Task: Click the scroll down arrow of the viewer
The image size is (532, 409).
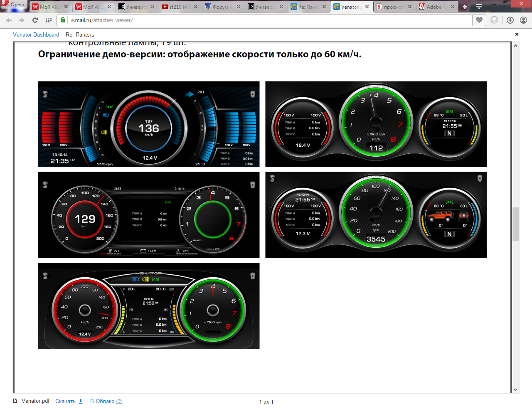Action: pyautogui.click(x=515, y=389)
